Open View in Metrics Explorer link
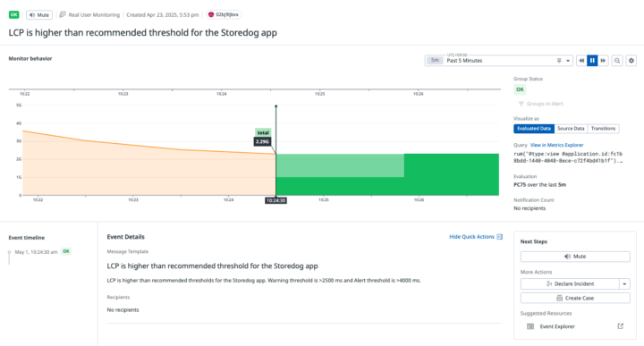This screenshot has height=346, width=644. pyautogui.click(x=556, y=145)
